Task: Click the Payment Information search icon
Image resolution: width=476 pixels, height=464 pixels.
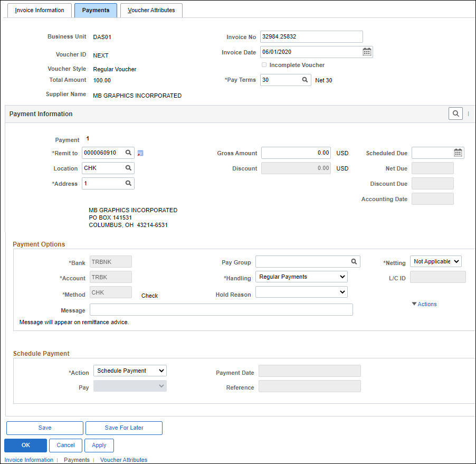Action: (455, 113)
